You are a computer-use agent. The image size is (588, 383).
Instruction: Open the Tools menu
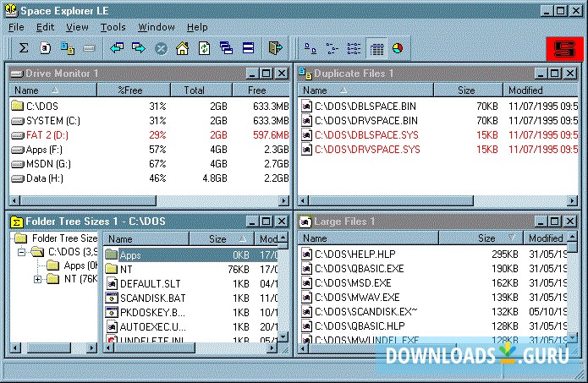[113, 27]
